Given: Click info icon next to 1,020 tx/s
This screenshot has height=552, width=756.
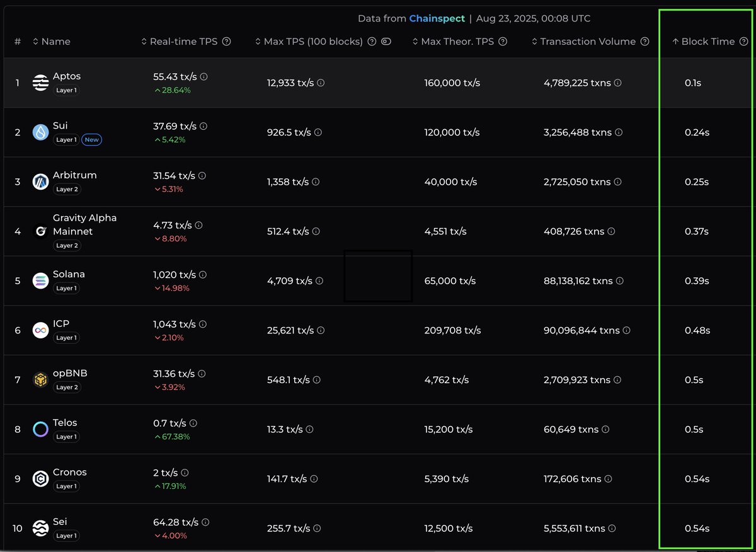Looking at the screenshot, I should pyautogui.click(x=203, y=275).
